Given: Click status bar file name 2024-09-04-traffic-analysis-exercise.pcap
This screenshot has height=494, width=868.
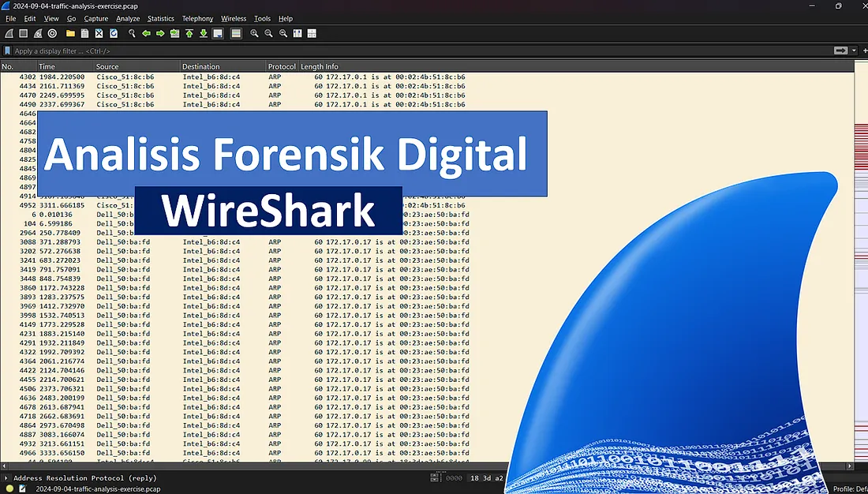Looking at the screenshot, I should tap(98, 489).
